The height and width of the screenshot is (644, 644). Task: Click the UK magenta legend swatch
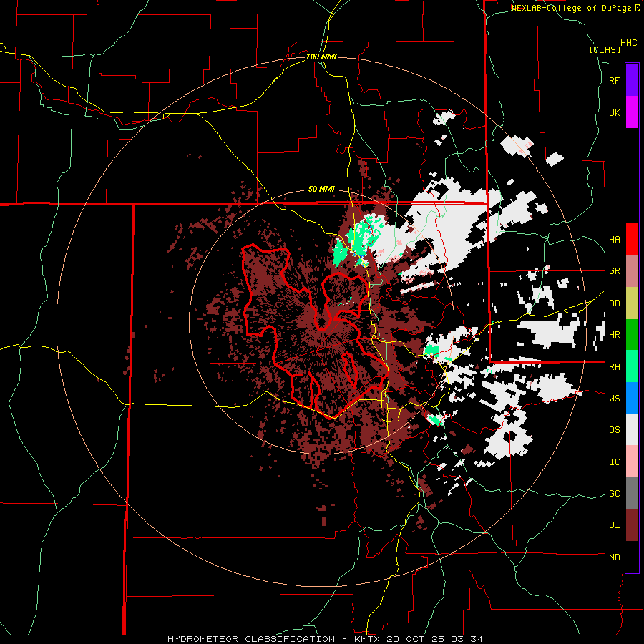coord(632,112)
